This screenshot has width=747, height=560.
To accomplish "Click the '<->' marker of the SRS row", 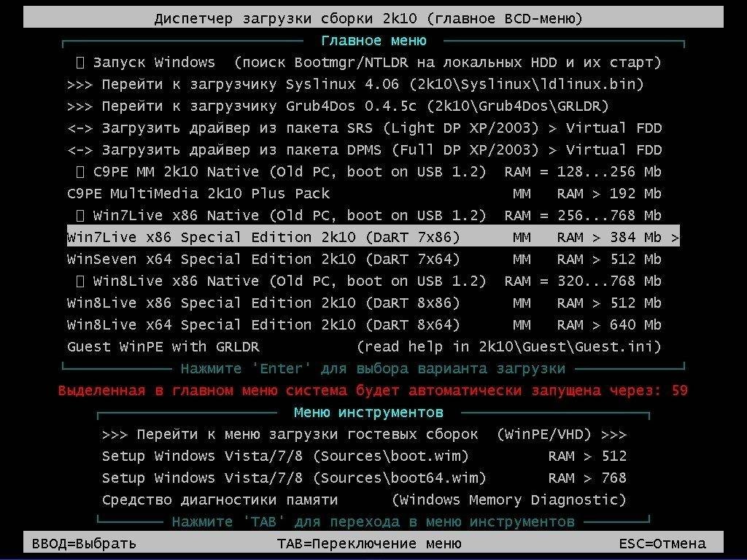I will pyautogui.click(x=80, y=128).
